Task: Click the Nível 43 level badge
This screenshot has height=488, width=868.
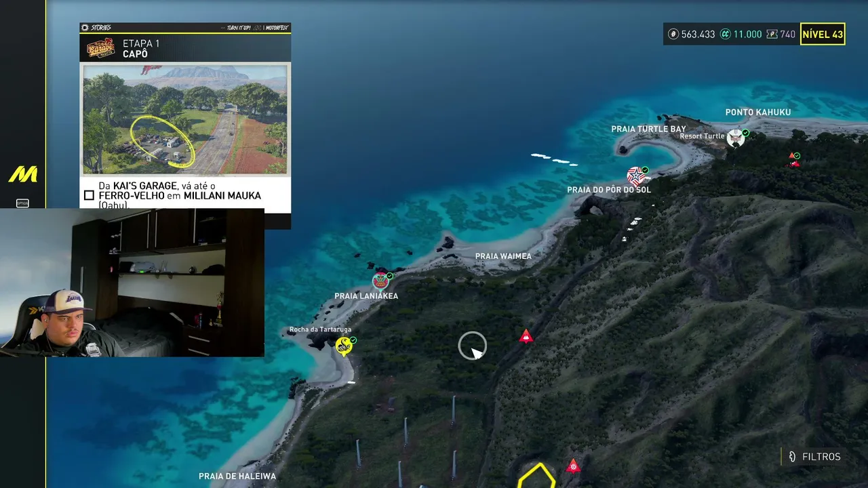Action: [823, 34]
